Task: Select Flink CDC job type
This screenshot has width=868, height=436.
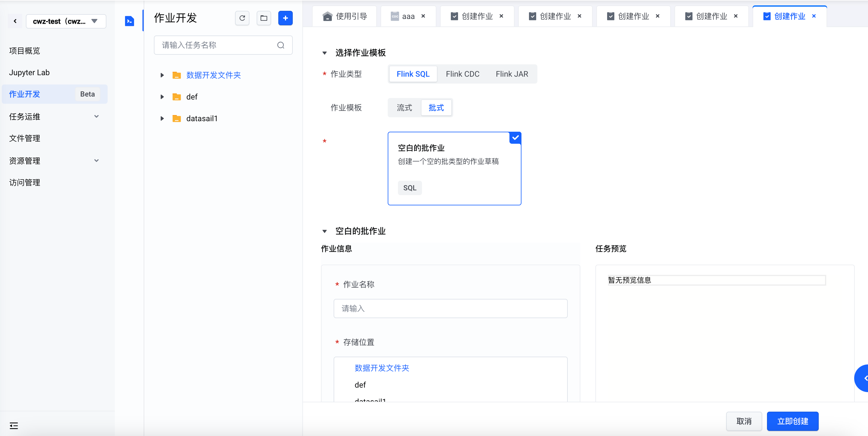Action: 462,74
